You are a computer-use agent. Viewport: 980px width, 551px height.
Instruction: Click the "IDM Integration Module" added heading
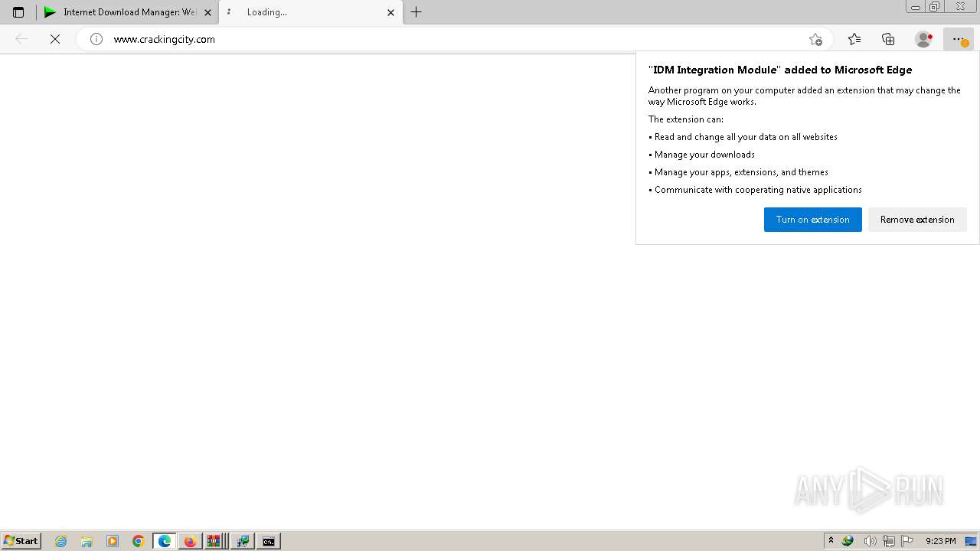780,70
